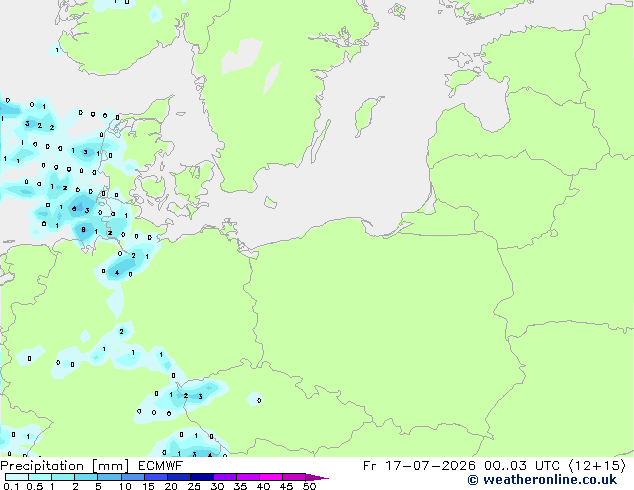The width and height of the screenshot is (634, 490).
Task: Click the '00..03 UTC' time range text
Action: pyautogui.click(x=522, y=466)
